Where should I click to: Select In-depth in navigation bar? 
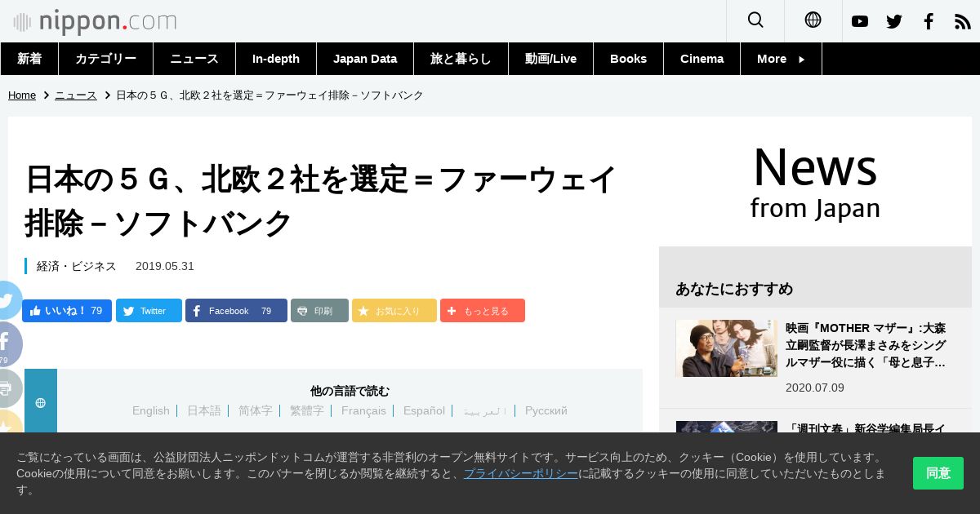[x=276, y=59]
